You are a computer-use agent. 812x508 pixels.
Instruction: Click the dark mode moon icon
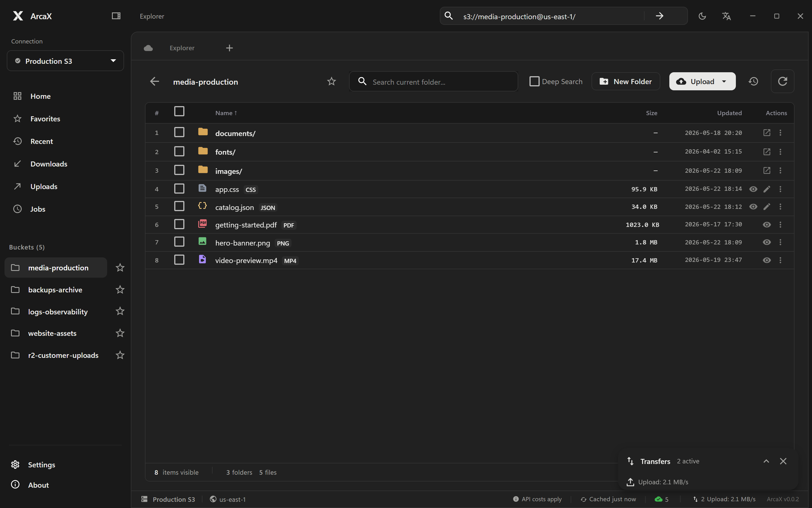point(702,16)
